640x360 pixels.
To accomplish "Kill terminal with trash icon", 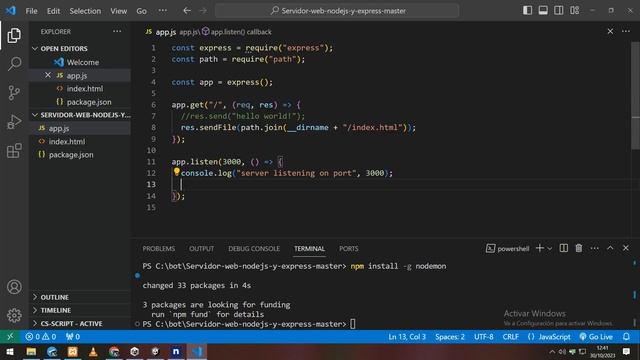I will [x=579, y=248].
